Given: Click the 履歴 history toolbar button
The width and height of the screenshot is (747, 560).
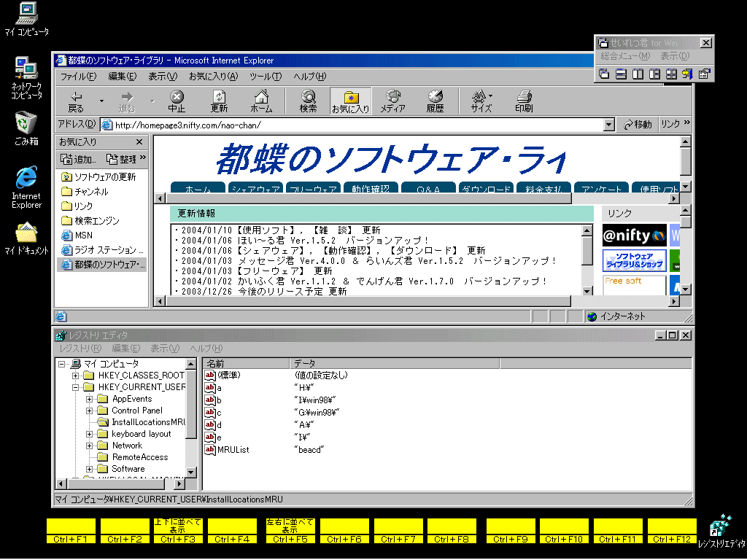Looking at the screenshot, I should [x=435, y=101].
